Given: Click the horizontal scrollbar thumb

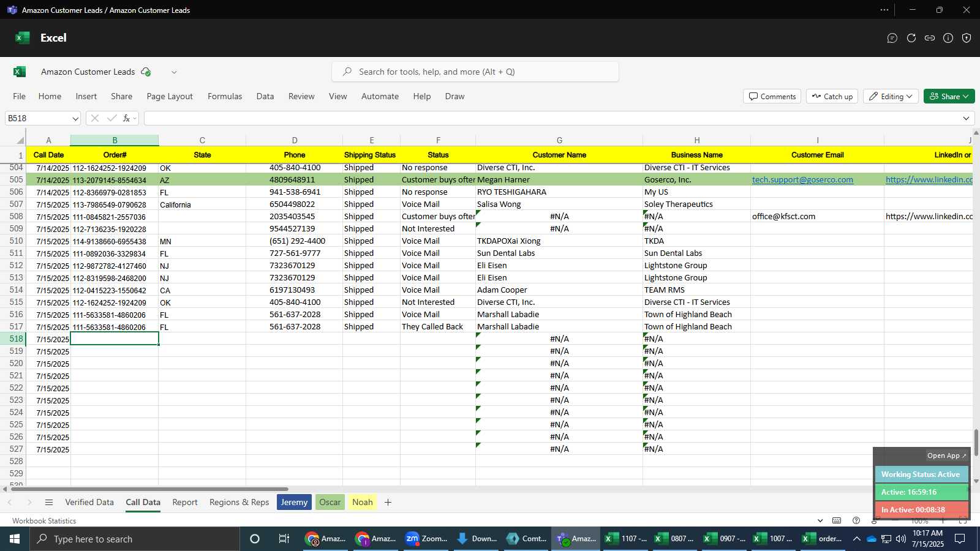Looking at the screenshot, I should (149, 489).
